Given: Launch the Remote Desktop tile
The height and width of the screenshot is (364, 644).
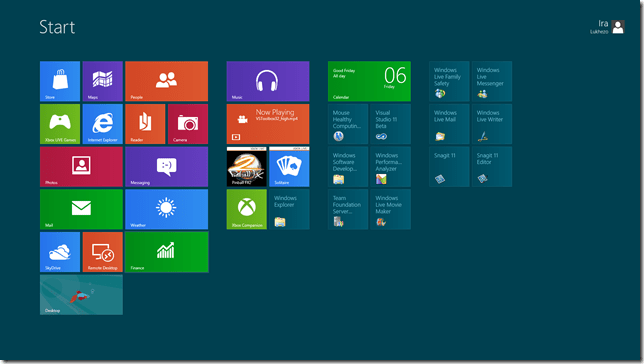Looking at the screenshot, I should click(103, 252).
